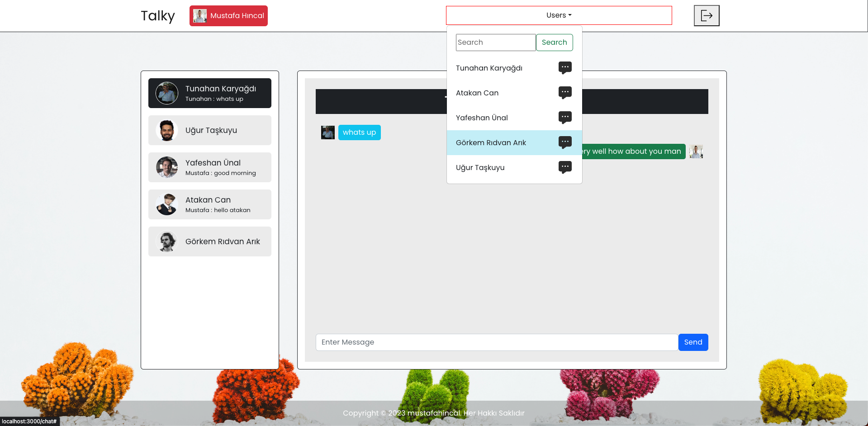868x426 pixels.
Task: Open chat icon for Görkem Rıdvan Arık in dropdown
Action: tap(565, 142)
